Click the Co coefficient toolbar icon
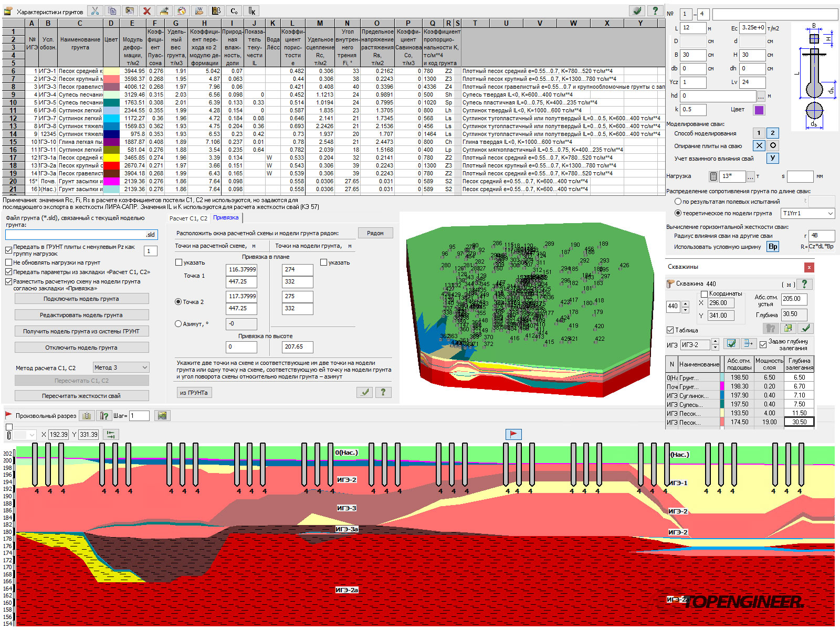The image size is (840, 630). tap(234, 11)
